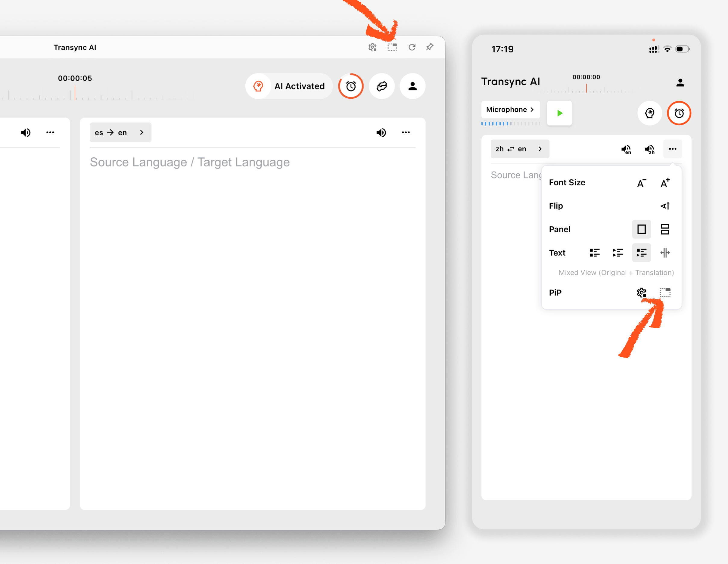Click the AI Activated button
Viewport: 728px width, 564px height.
click(x=289, y=86)
